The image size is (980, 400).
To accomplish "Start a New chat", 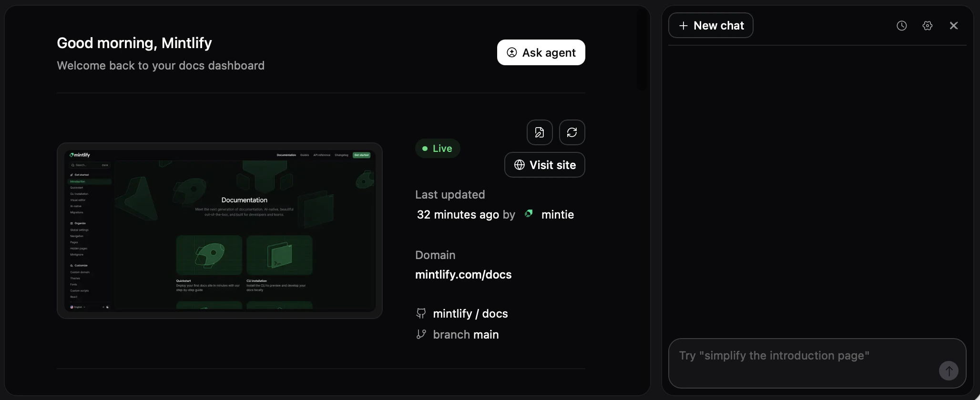I will tap(711, 25).
